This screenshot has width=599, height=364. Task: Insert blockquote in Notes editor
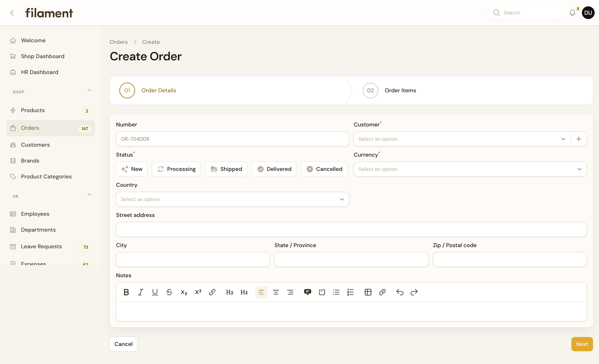click(x=307, y=292)
